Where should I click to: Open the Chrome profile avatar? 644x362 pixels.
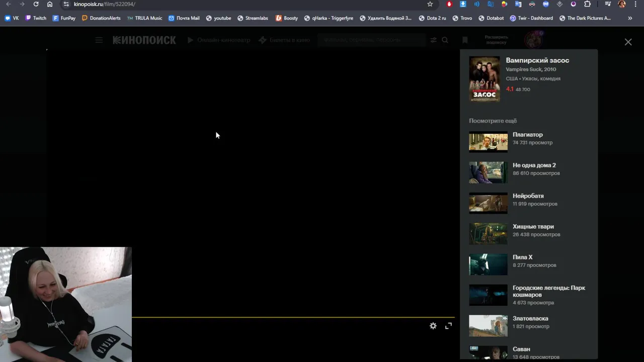622,4
